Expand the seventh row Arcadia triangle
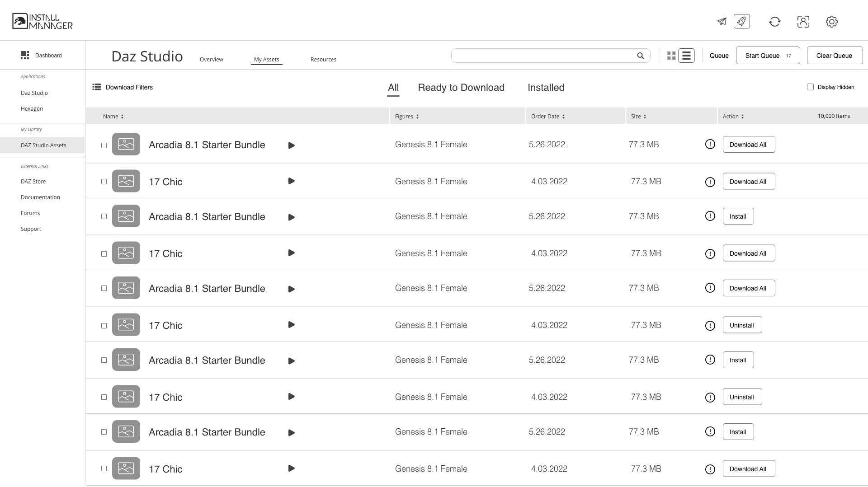Image resolution: width=868 pixels, height=487 pixels. coord(292,361)
